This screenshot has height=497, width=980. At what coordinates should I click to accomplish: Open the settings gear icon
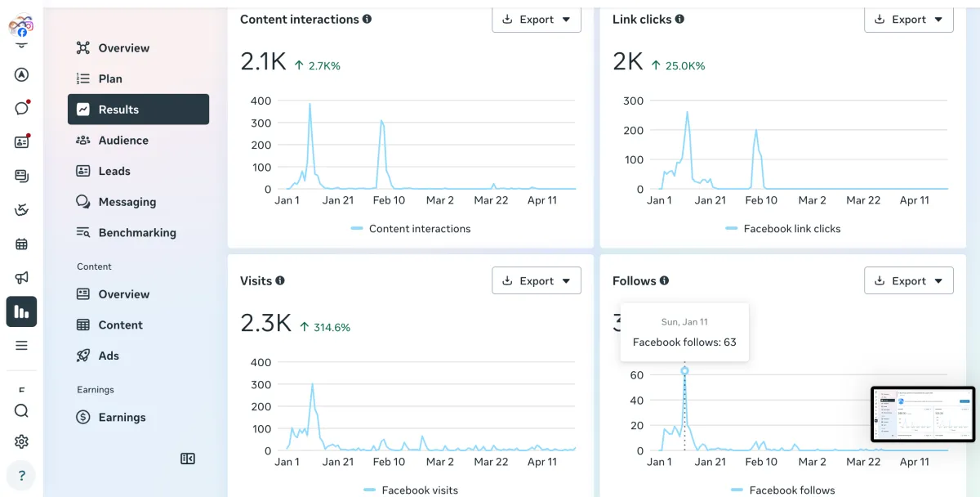[22, 441]
